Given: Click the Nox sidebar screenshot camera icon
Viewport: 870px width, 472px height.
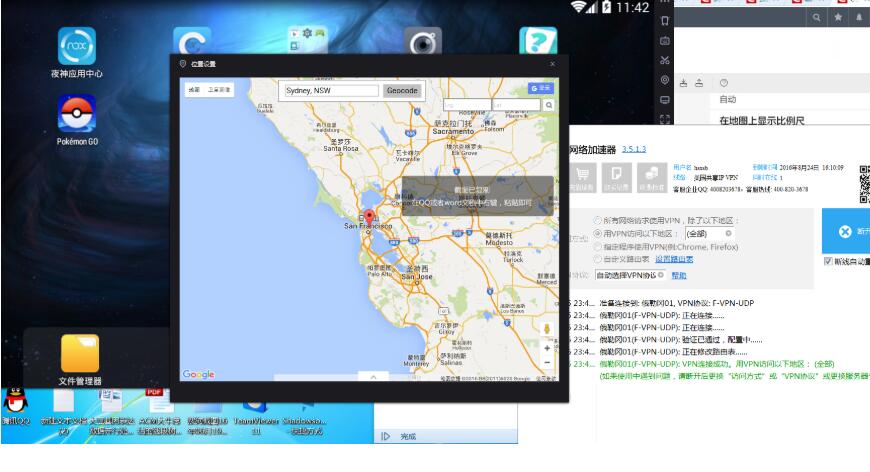Looking at the screenshot, I should pyautogui.click(x=665, y=40).
